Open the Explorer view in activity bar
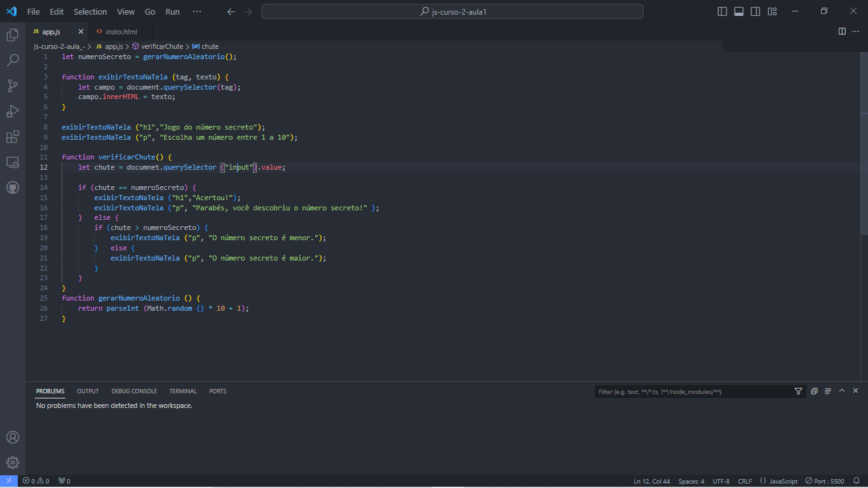The width and height of the screenshot is (868, 488). (13, 35)
